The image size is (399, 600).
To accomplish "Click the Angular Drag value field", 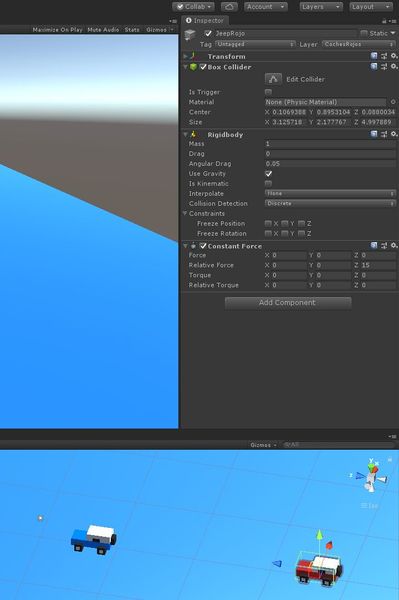I will pos(330,164).
